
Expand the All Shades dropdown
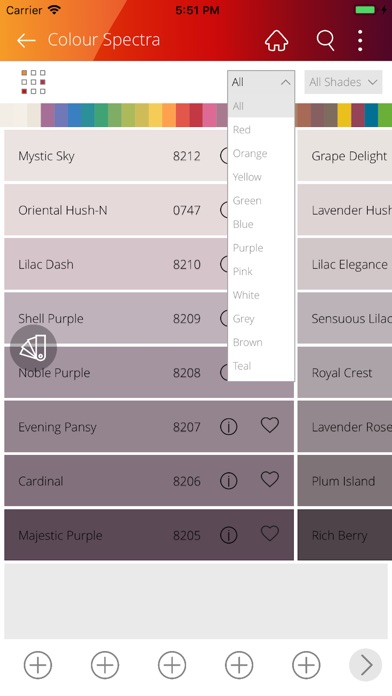pyautogui.click(x=343, y=82)
